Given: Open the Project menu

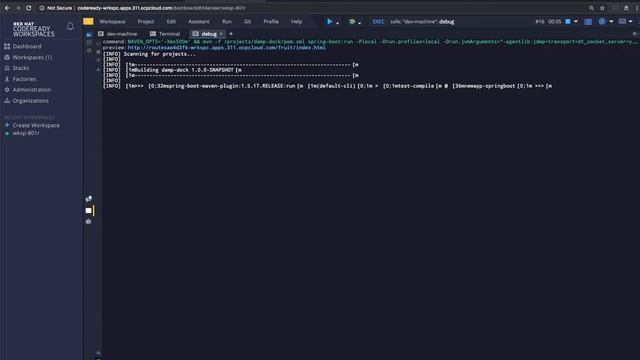Looking at the screenshot, I should [x=146, y=22].
